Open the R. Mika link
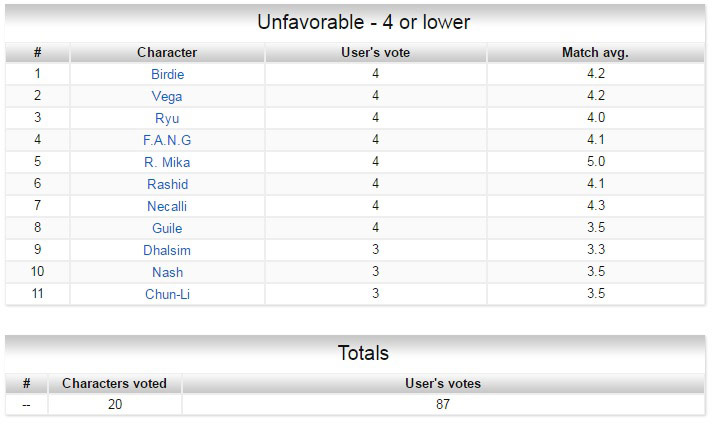 pyautogui.click(x=167, y=162)
